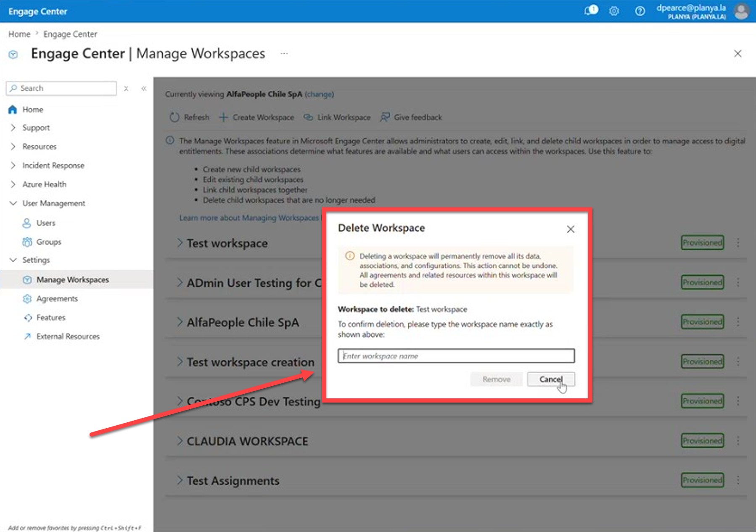Click the plus icon for Create Workspace
Image resolution: width=756 pixels, height=532 pixels.
coord(224,117)
